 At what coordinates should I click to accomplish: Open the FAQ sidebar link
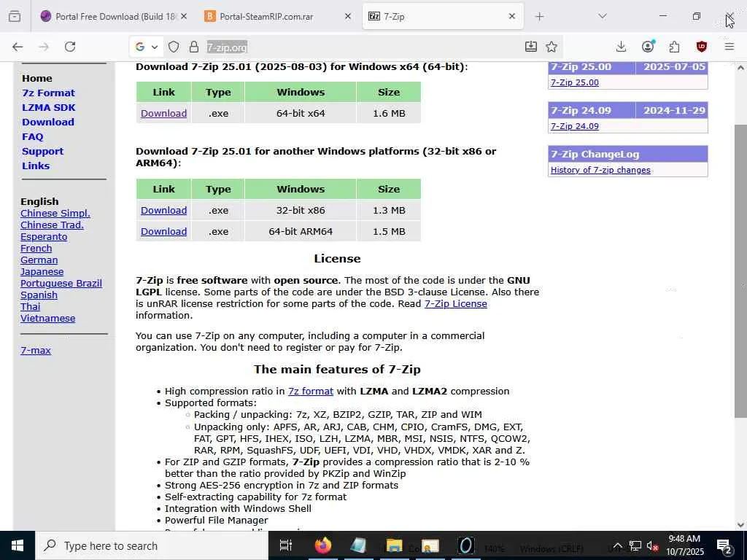[32, 136]
